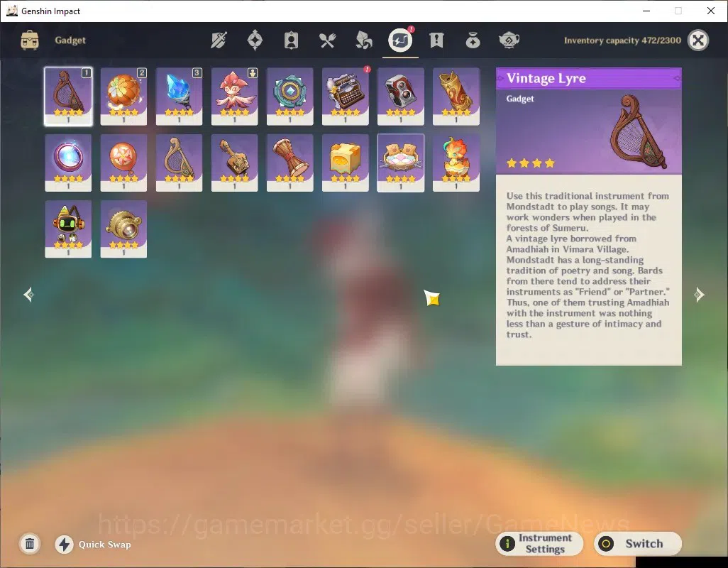Select the dark Vintage Lyre in slot 1

pyautogui.click(x=68, y=97)
